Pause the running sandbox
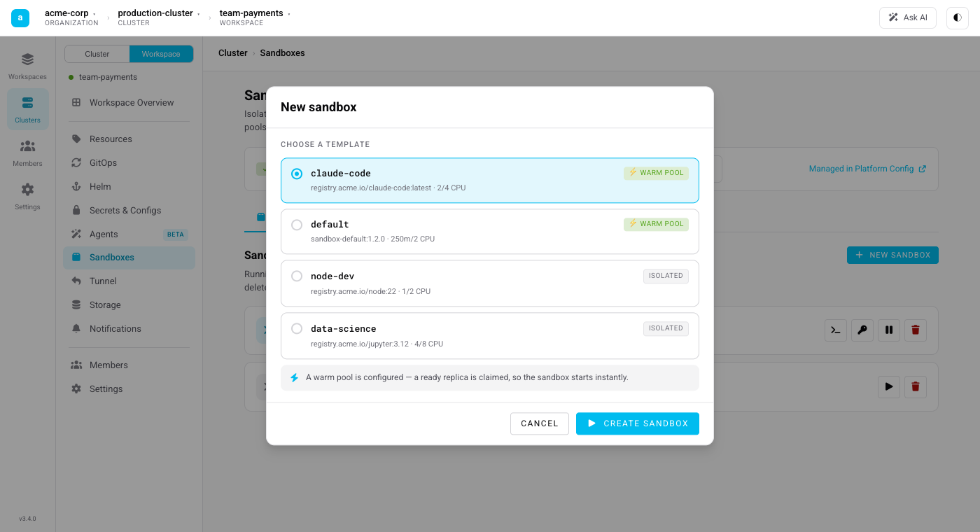The image size is (980, 532). 889,330
